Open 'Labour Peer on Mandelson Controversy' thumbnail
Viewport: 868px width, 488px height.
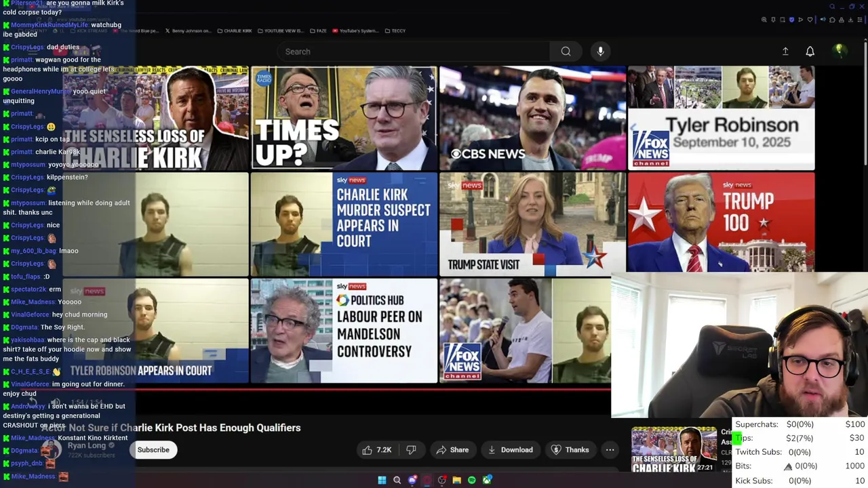(x=344, y=331)
